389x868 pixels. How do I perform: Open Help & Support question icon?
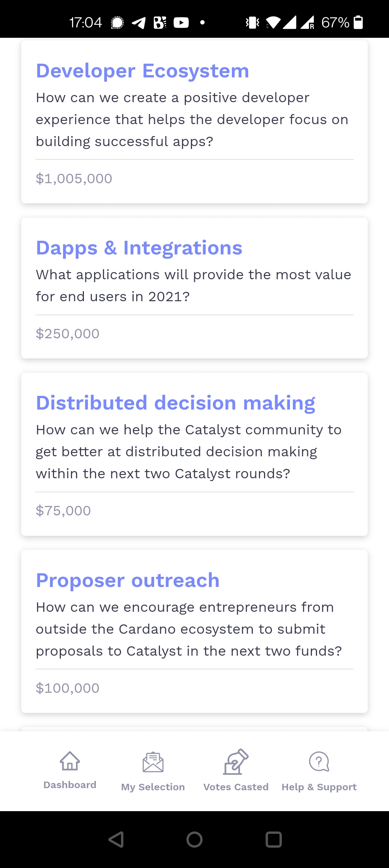pyautogui.click(x=319, y=761)
